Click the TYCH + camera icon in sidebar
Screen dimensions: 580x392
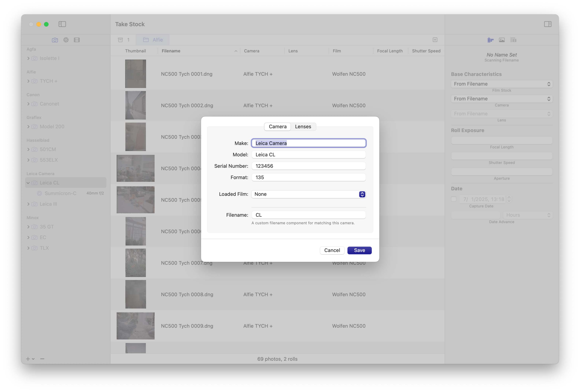point(35,81)
